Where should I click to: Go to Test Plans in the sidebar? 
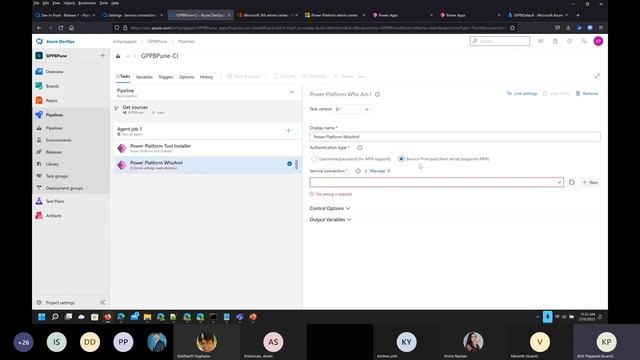[55, 201]
